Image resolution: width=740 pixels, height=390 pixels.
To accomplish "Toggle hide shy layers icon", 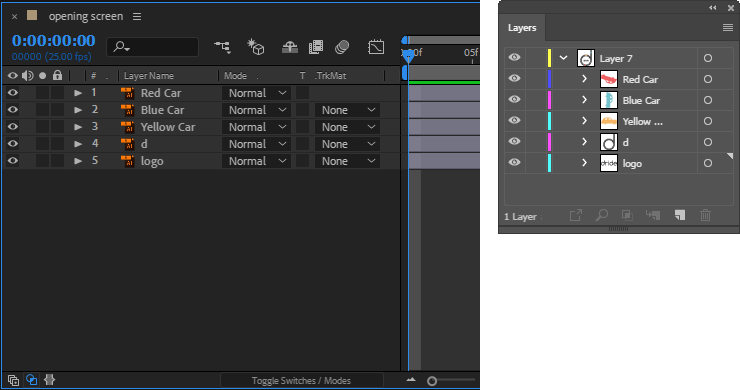I will tap(290, 47).
